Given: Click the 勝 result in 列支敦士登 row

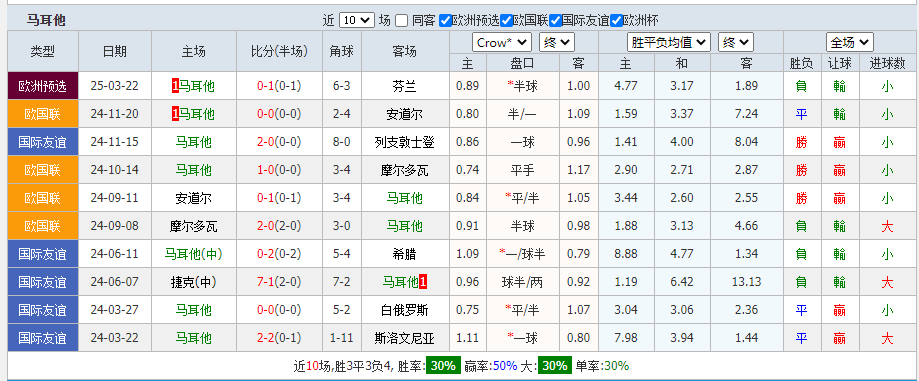Looking at the screenshot, I should [801, 142].
